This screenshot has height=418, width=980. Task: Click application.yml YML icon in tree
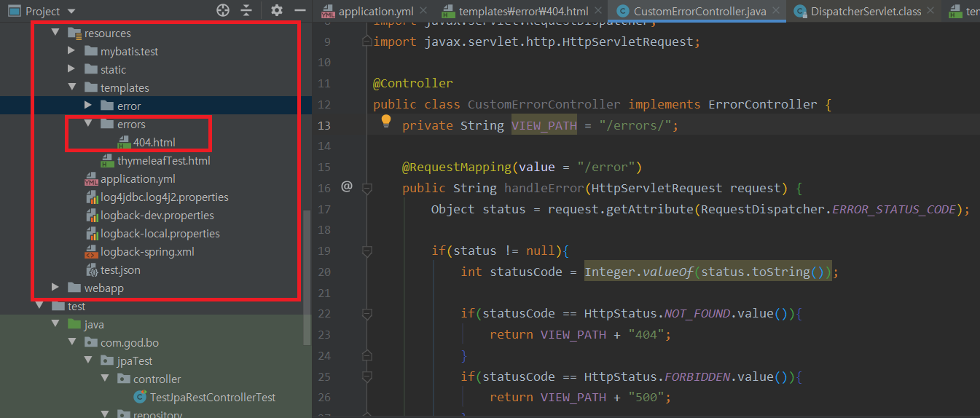91,179
